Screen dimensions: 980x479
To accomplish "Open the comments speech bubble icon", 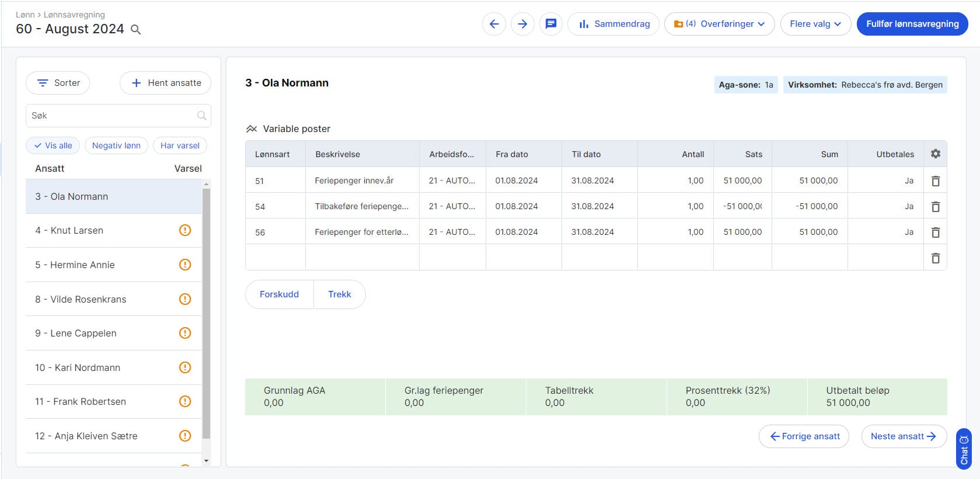I will tap(550, 24).
